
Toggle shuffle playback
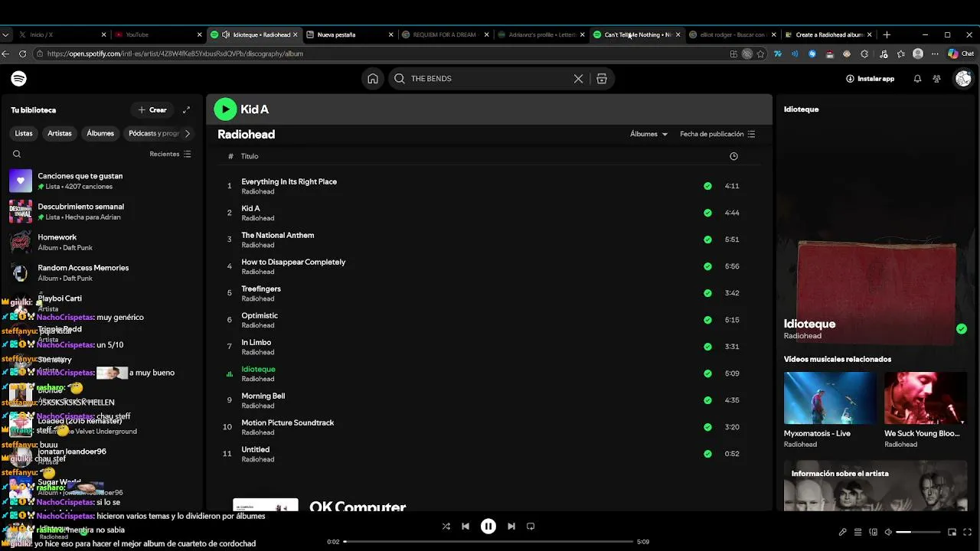[x=446, y=527]
